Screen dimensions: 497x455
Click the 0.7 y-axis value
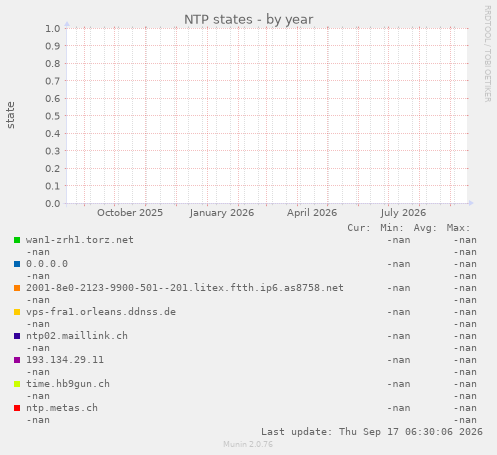click(53, 81)
